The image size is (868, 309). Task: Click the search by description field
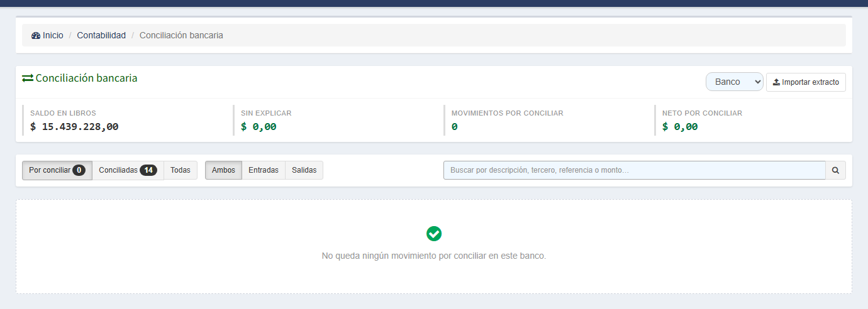click(x=635, y=170)
